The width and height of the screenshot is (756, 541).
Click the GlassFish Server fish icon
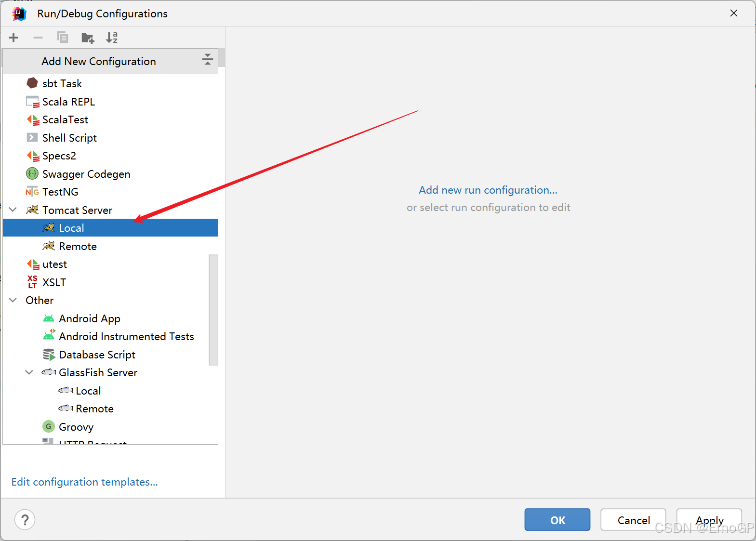pyautogui.click(x=49, y=372)
